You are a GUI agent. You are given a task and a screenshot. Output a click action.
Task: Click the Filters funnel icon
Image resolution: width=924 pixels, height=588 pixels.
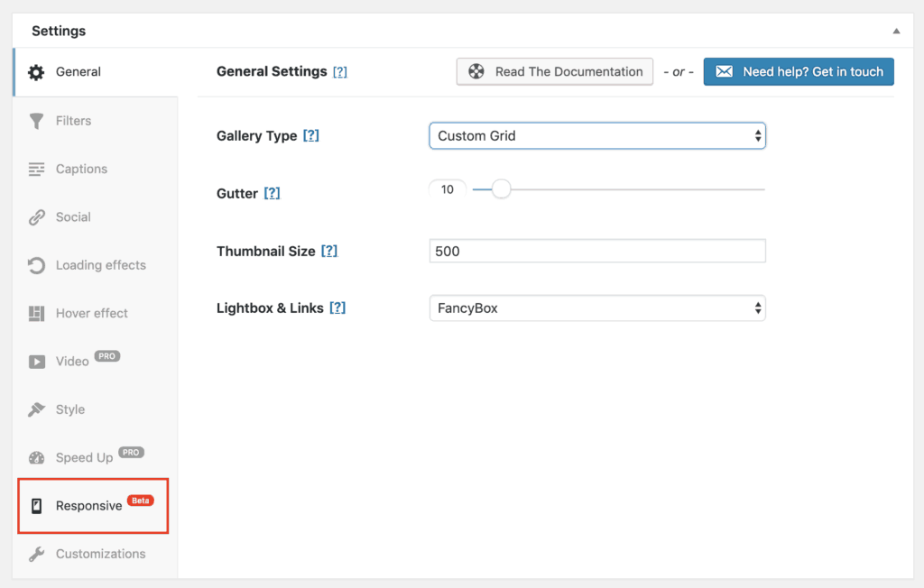[35, 120]
